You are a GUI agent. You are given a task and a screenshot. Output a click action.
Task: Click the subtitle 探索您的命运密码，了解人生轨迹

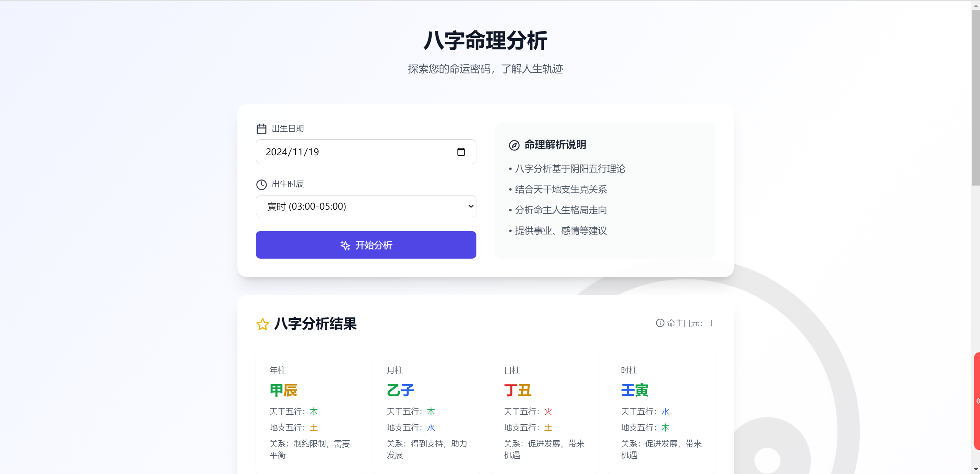[485, 69]
